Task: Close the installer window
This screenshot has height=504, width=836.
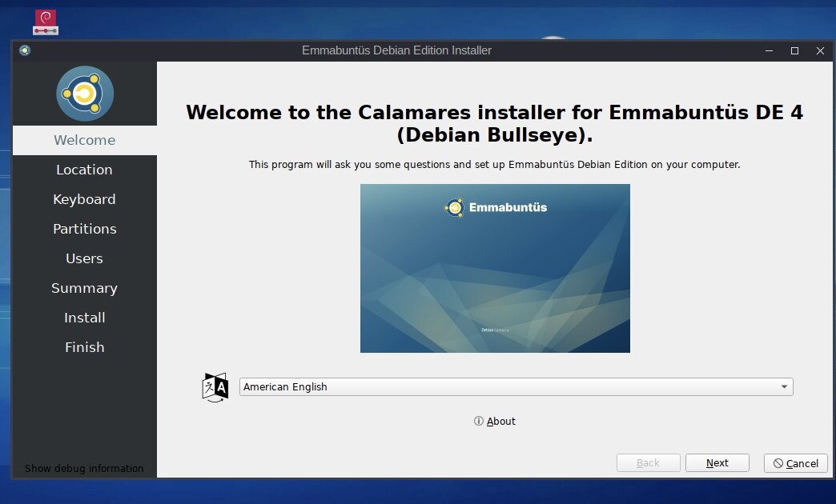Action: 820,50
